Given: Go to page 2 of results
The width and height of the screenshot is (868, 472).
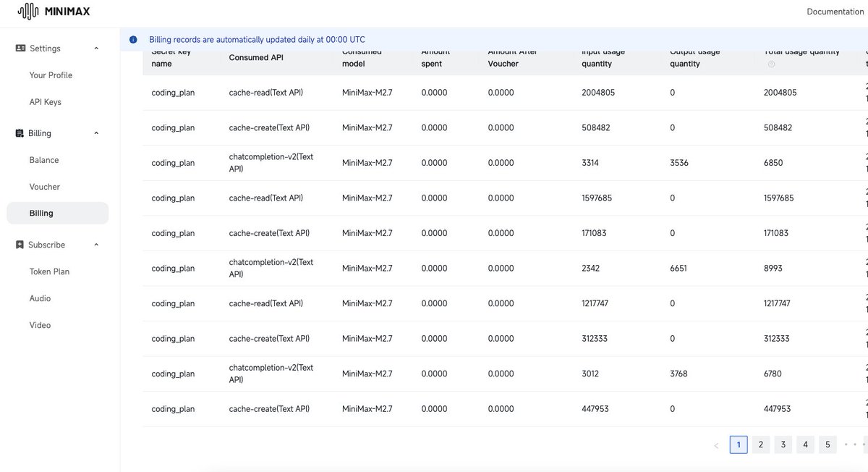Looking at the screenshot, I should click(760, 444).
